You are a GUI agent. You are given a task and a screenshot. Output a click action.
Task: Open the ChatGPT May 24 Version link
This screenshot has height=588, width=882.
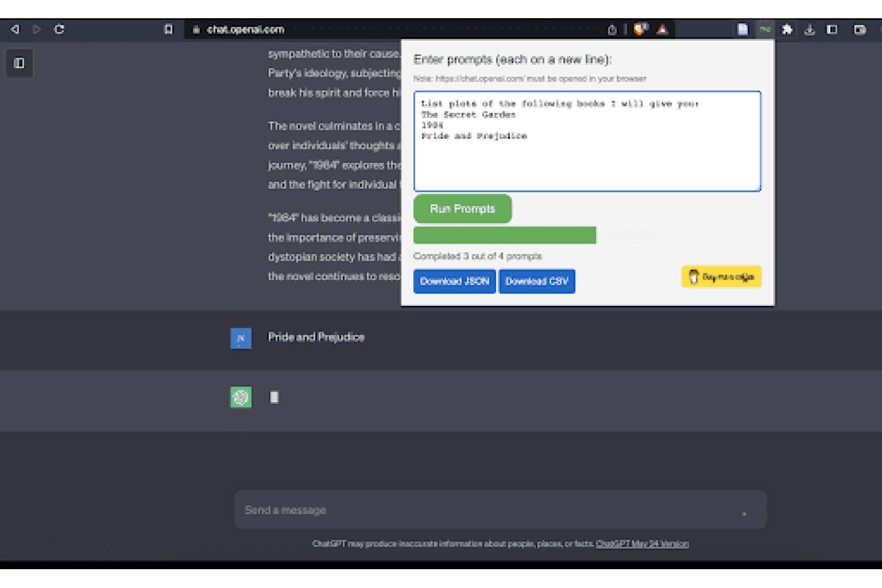[x=642, y=544]
